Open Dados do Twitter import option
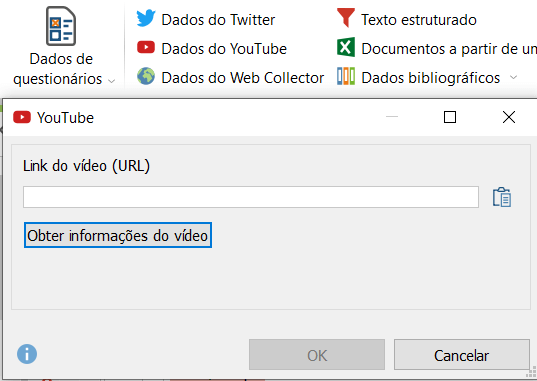 pos(218,20)
